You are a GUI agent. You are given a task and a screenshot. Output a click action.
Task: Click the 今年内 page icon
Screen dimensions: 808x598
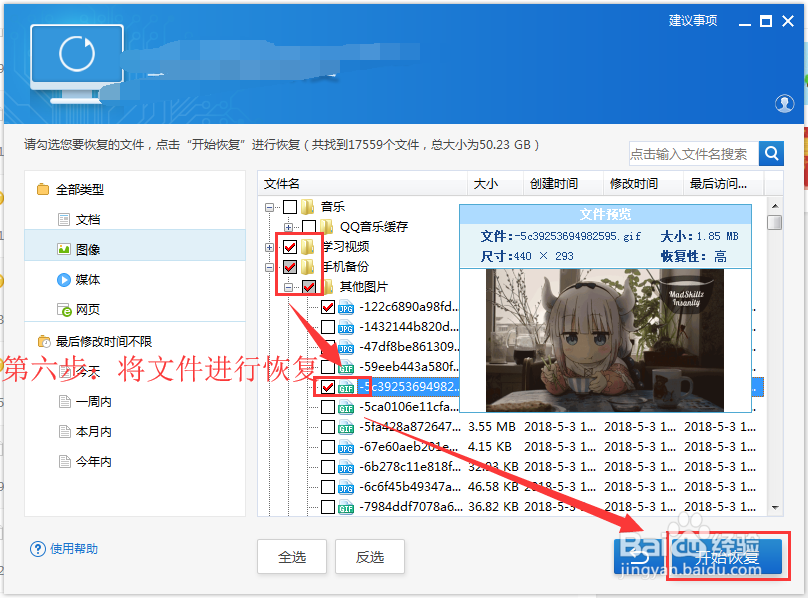[x=64, y=461]
